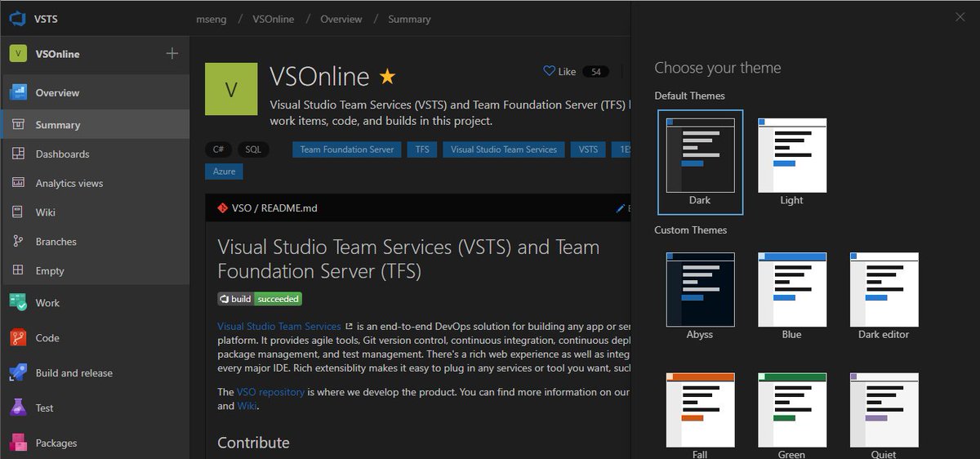This screenshot has height=459, width=980.
Task: Toggle the favorite star next to VSOnline
Action: point(387,77)
